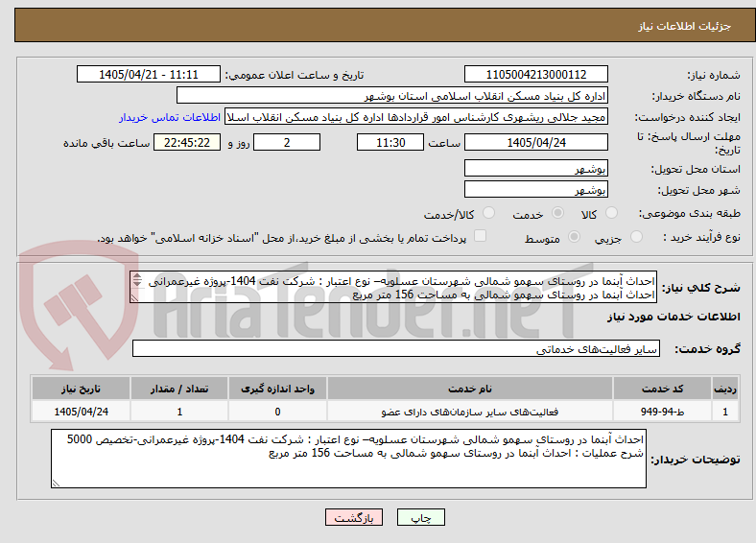Click the طبقه بندی موضوعی label
The image size is (756, 543).
[690, 213]
